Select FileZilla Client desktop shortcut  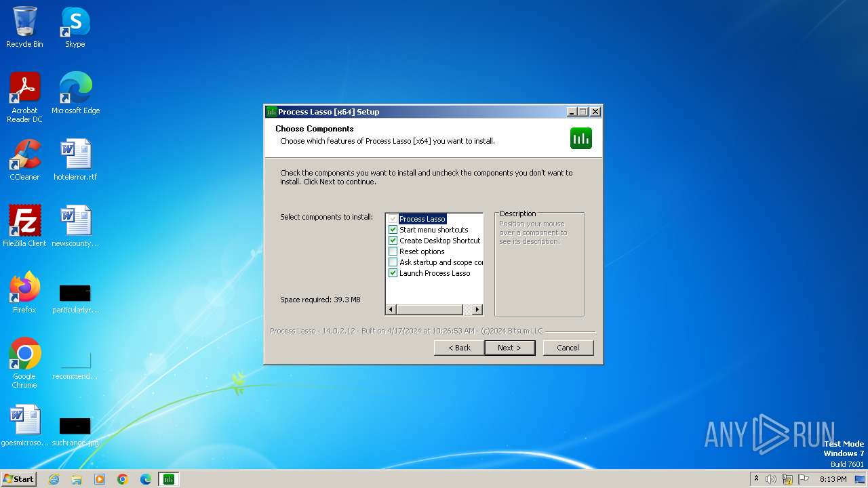coord(24,226)
